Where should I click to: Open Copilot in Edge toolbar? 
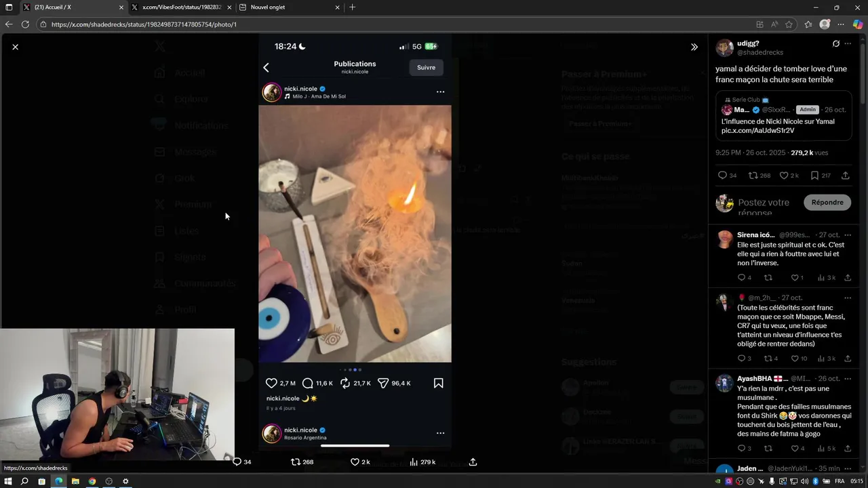tap(858, 24)
